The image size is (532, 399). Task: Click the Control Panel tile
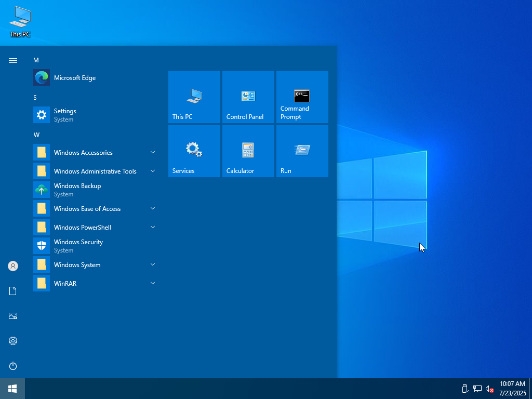pyautogui.click(x=248, y=97)
